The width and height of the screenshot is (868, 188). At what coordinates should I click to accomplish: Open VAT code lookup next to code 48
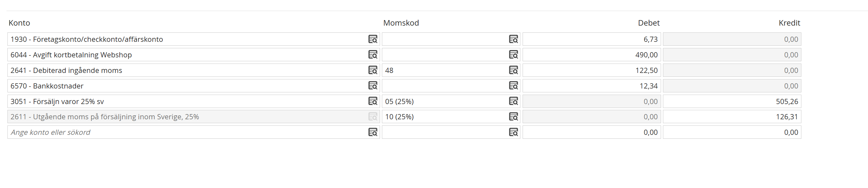(513, 70)
